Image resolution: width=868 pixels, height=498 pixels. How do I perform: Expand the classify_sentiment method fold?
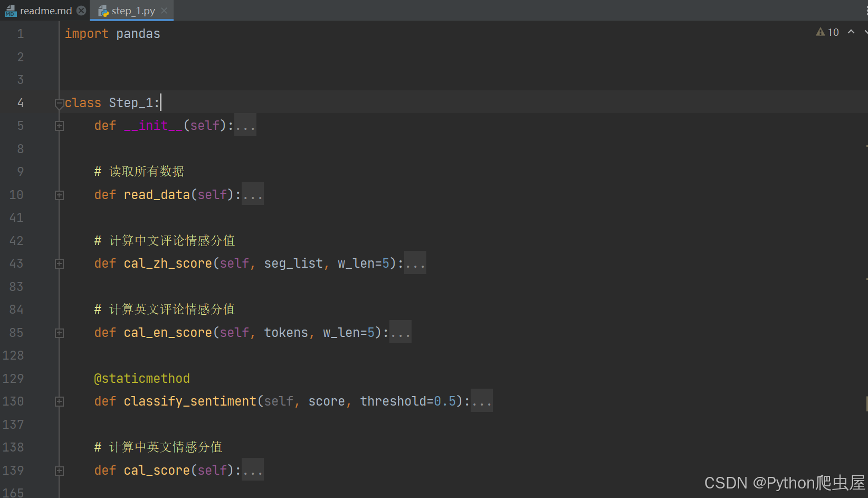coord(59,401)
